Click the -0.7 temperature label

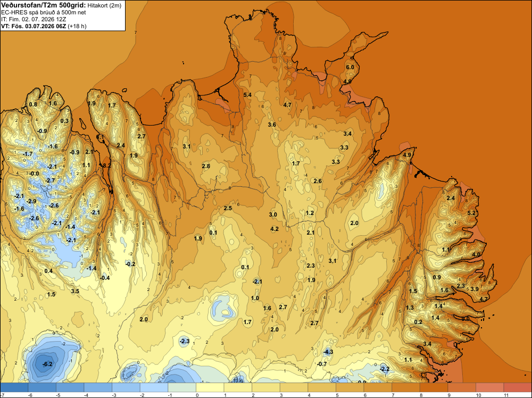click(x=322, y=364)
